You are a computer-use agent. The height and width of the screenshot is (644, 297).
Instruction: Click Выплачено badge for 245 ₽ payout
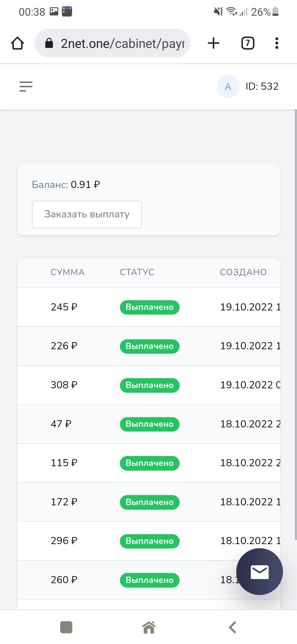pos(150,307)
